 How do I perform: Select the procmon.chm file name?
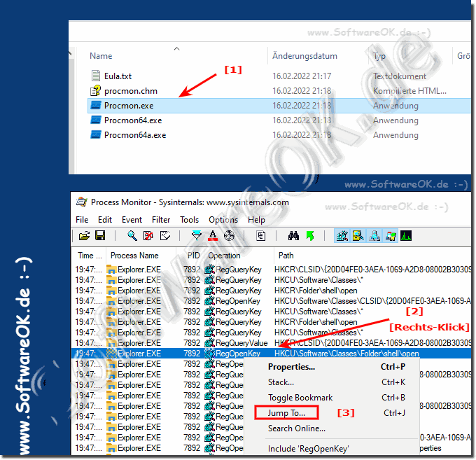point(130,91)
